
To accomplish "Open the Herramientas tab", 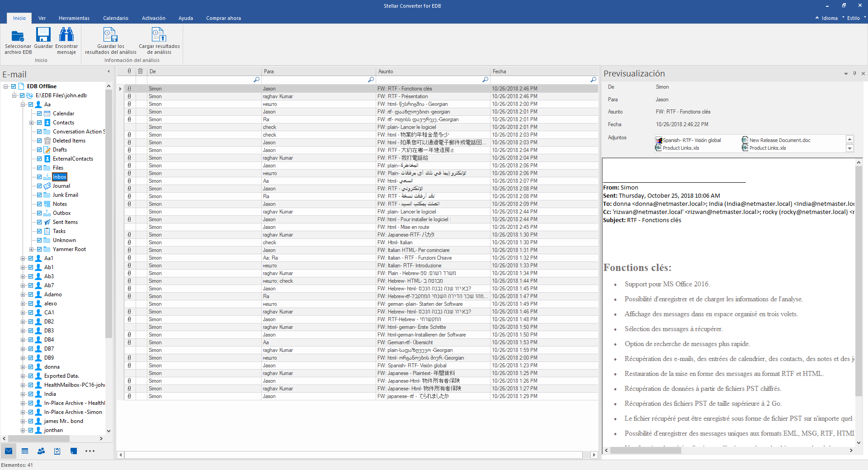I will 74,18.
